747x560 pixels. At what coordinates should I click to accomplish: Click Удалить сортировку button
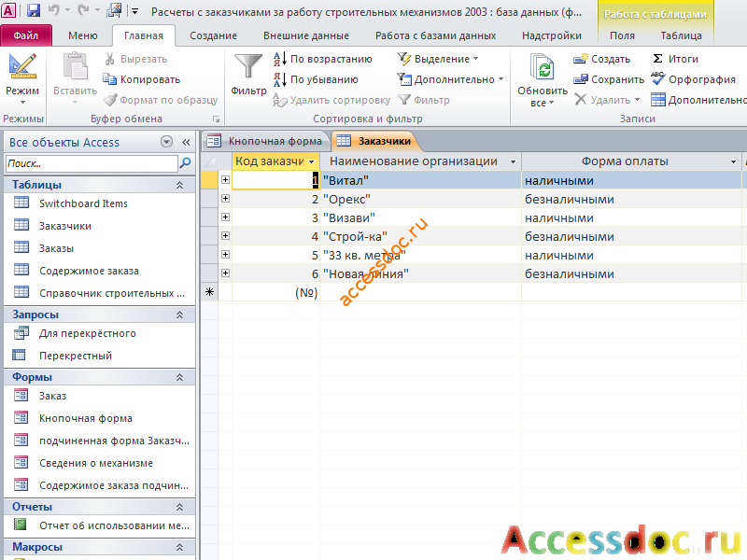point(331,100)
